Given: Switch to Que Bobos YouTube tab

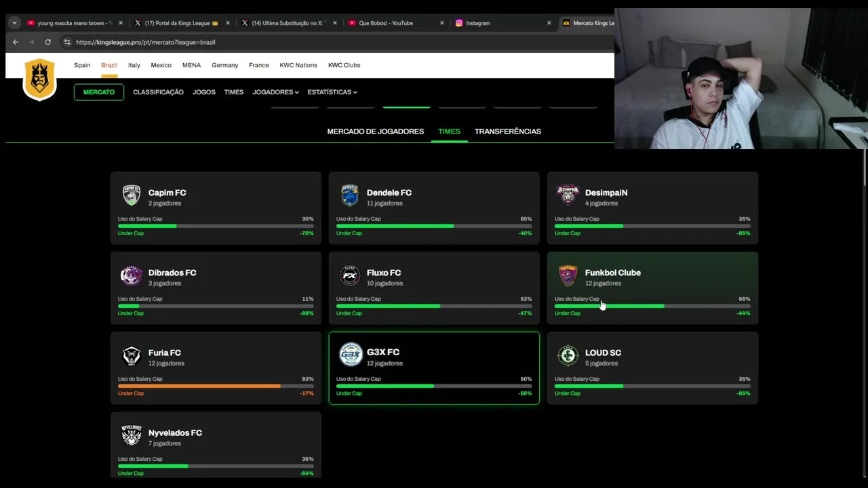Looking at the screenshot, I should pyautogui.click(x=396, y=23).
